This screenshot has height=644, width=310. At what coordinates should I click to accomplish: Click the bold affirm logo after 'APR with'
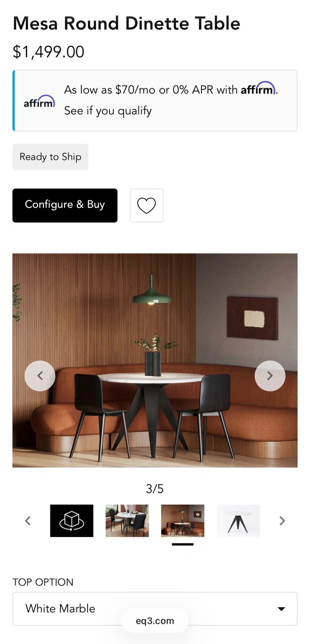[x=258, y=89]
